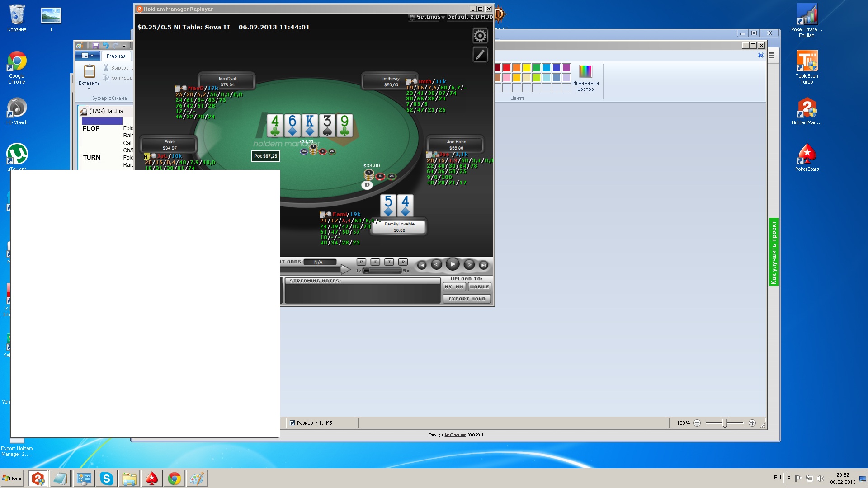The width and height of the screenshot is (868, 488).
Task: Click the dealer button chip on table
Action: tap(367, 185)
